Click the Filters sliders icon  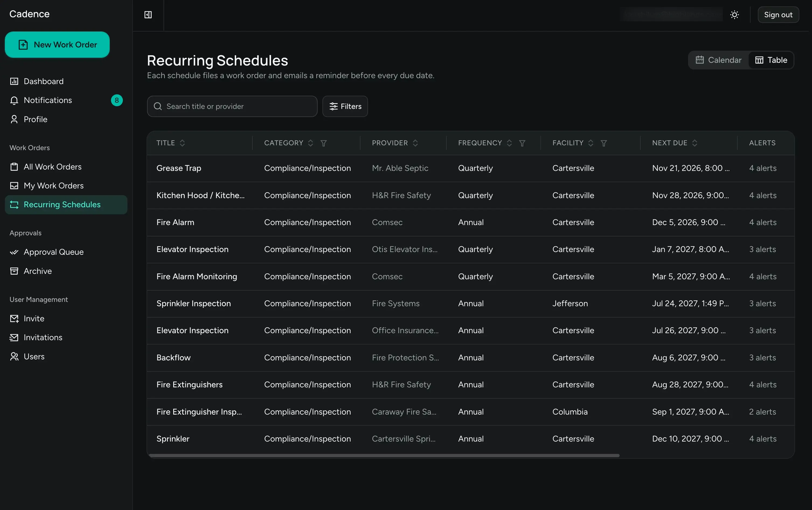pyautogui.click(x=333, y=106)
